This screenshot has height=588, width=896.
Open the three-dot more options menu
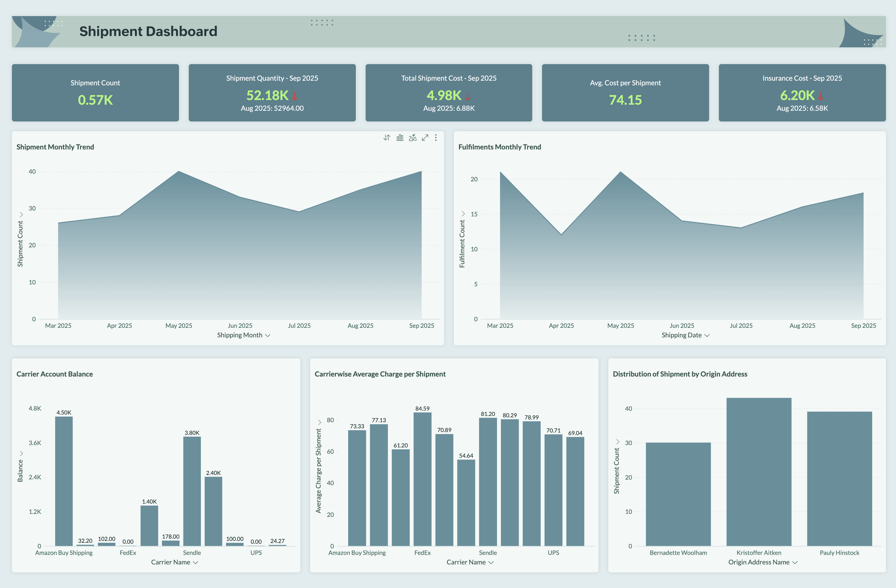click(436, 138)
